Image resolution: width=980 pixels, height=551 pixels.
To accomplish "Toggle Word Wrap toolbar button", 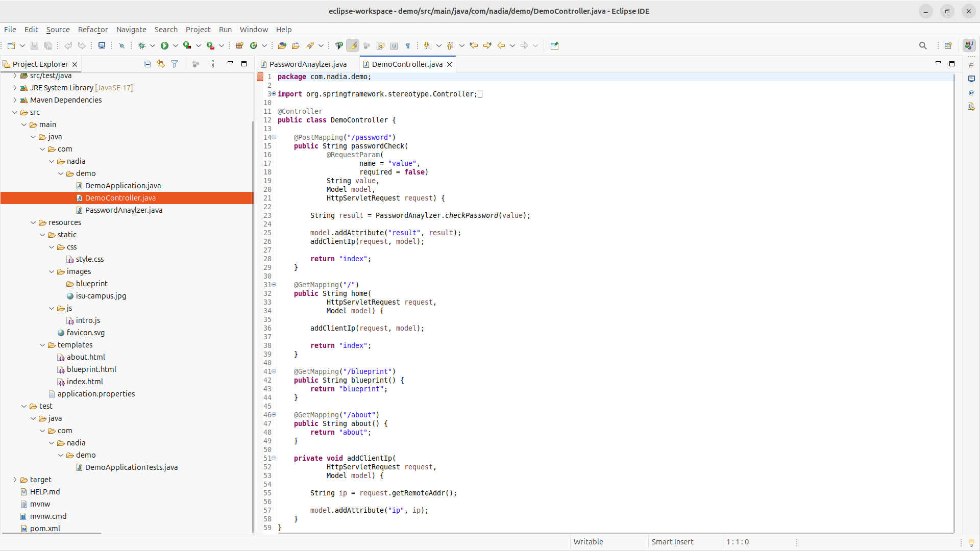I will click(x=380, y=45).
